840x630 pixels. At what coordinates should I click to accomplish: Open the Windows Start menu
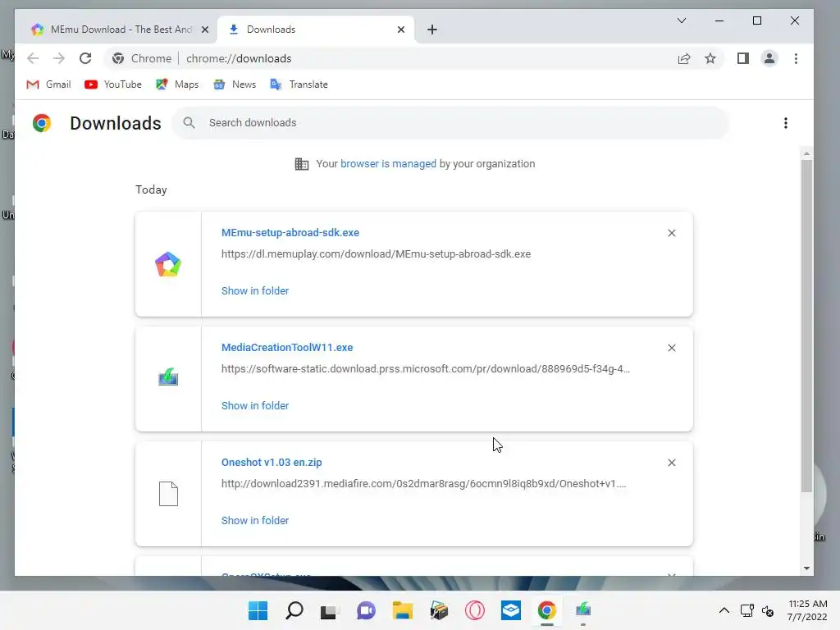coord(258,610)
